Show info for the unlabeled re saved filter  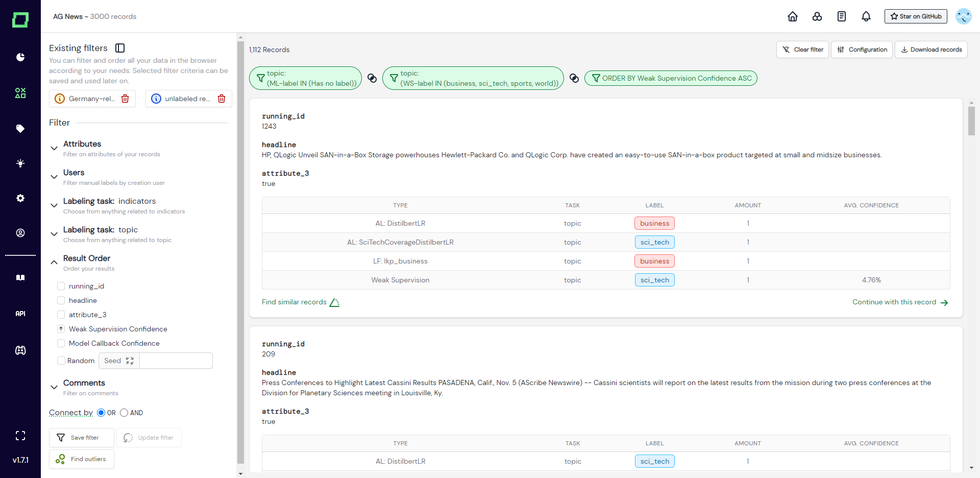(x=156, y=99)
